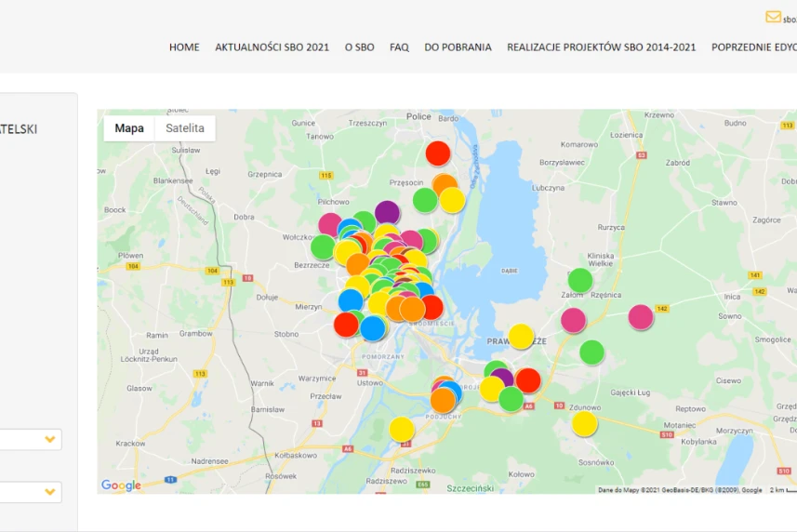Click the red marker near Police
Viewport: 797px width, 532px height.
(x=438, y=153)
